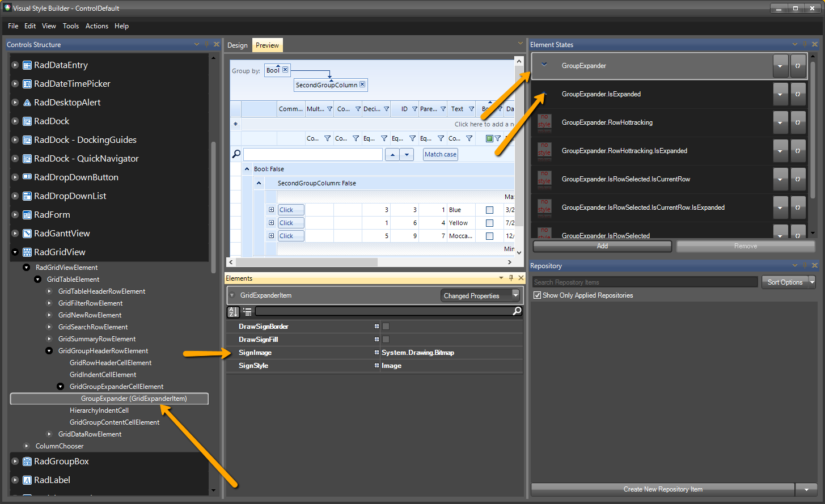Image resolution: width=825 pixels, height=504 pixels.
Task: Switch properties to categorized view
Action: coord(247,311)
